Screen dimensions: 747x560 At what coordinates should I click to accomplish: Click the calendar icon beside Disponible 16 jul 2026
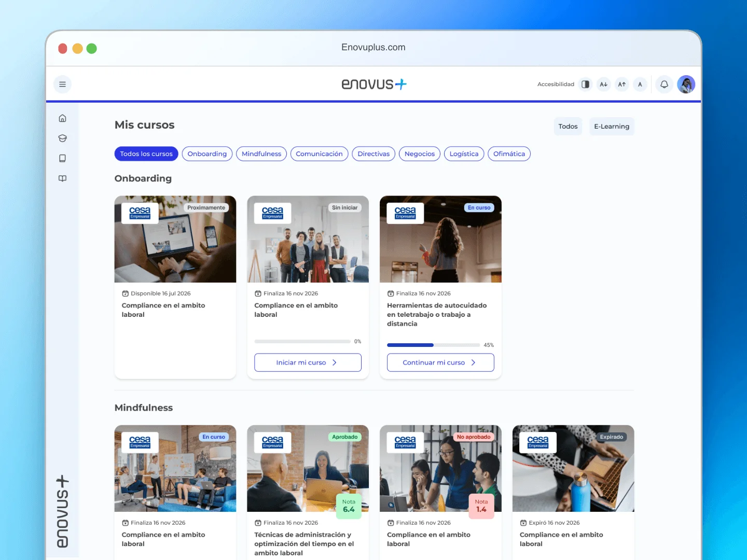pyautogui.click(x=125, y=293)
